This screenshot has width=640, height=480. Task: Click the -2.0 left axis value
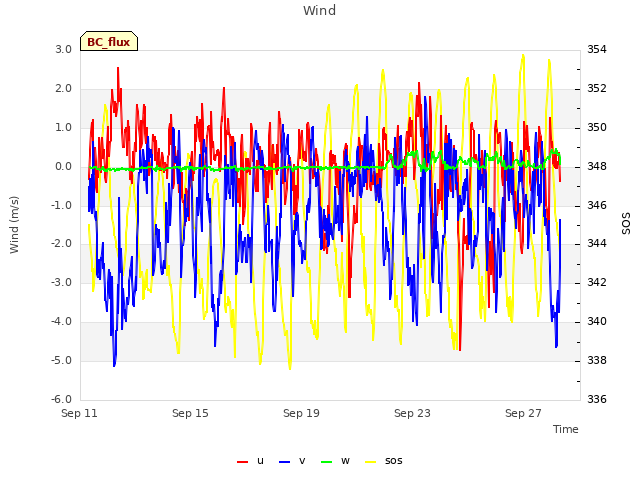coord(62,244)
